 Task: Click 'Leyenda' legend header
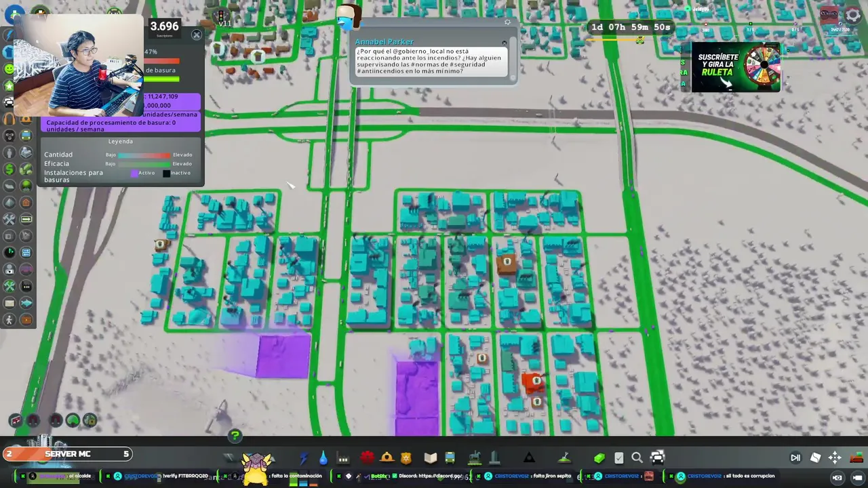tap(121, 141)
